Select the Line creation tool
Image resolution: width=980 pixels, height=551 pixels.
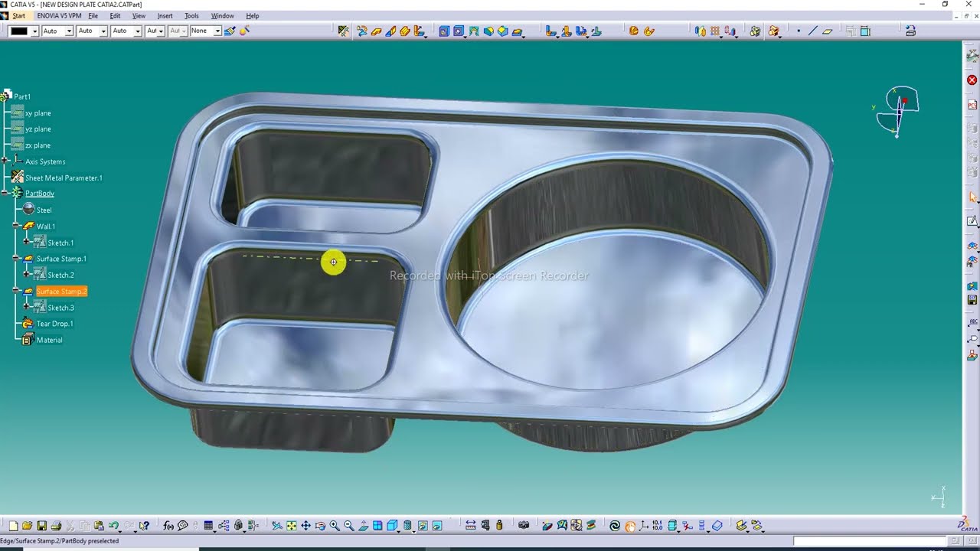813,31
